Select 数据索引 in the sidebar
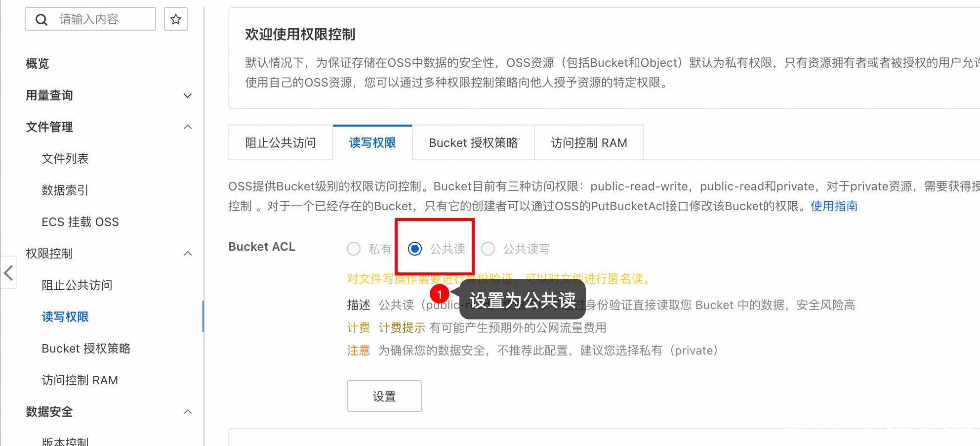 (65, 190)
